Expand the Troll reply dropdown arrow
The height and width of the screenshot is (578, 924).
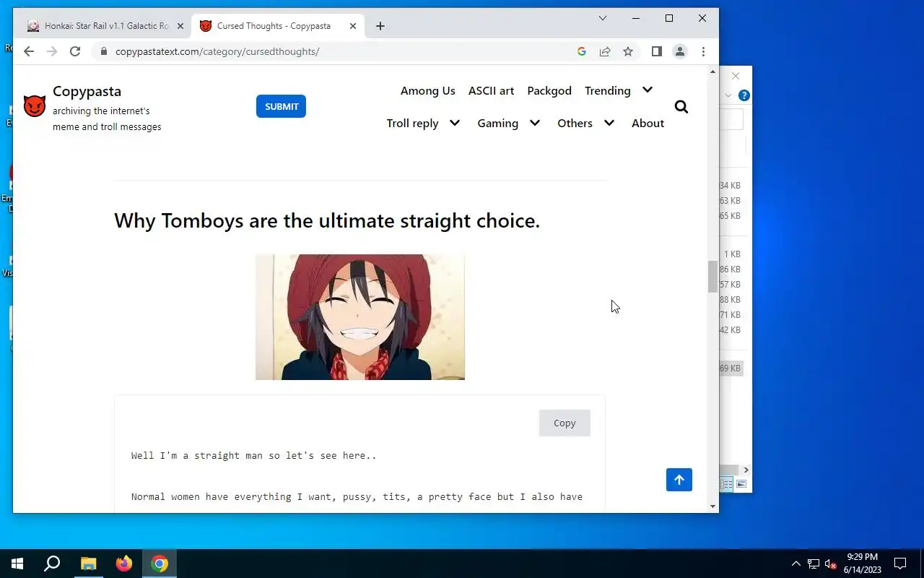[x=455, y=123]
